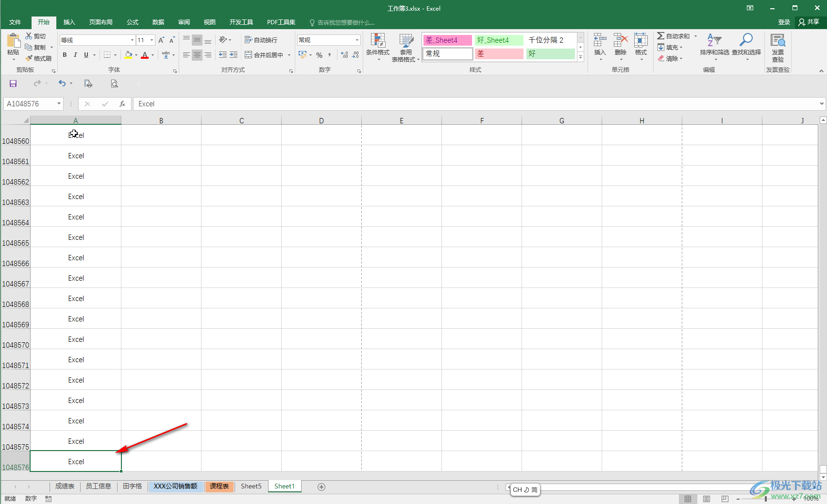Image resolution: width=827 pixels, height=504 pixels.
Task: Toggle right text alignment
Action: click(208, 55)
